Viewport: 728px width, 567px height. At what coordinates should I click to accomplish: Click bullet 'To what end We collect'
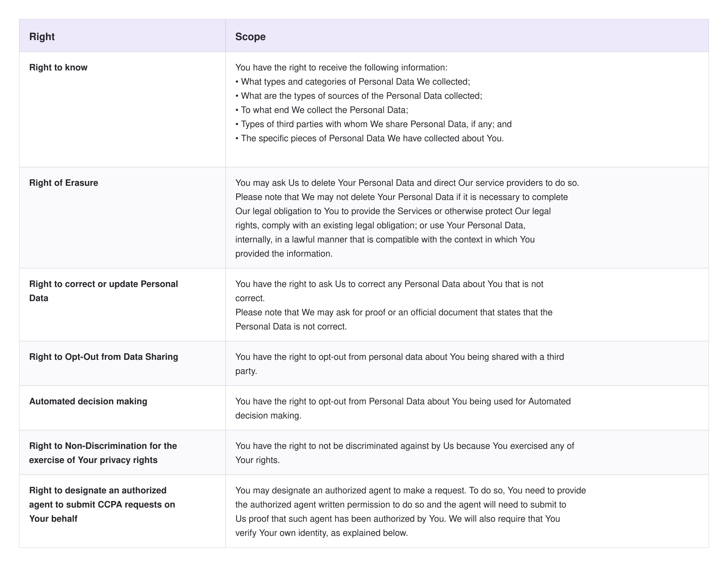(x=322, y=110)
